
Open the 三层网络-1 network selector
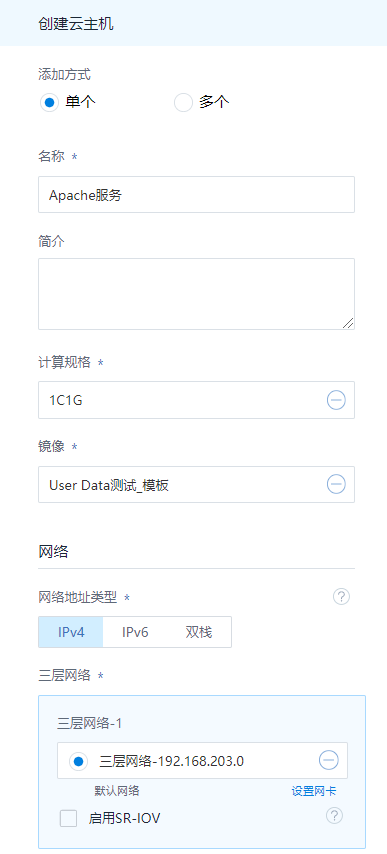pyautogui.click(x=202, y=761)
